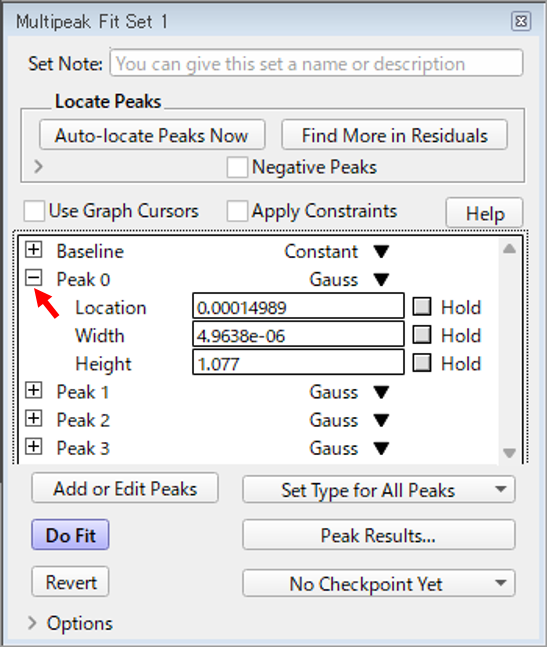Open Peak 3 Gauss type arrow
Image resolution: width=547 pixels, height=647 pixels.
click(381, 448)
